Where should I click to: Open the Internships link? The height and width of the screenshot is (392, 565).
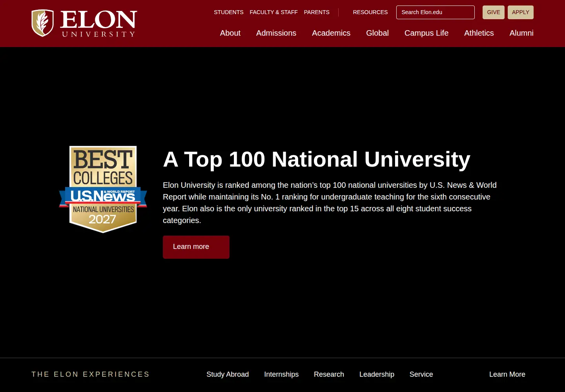(281, 374)
